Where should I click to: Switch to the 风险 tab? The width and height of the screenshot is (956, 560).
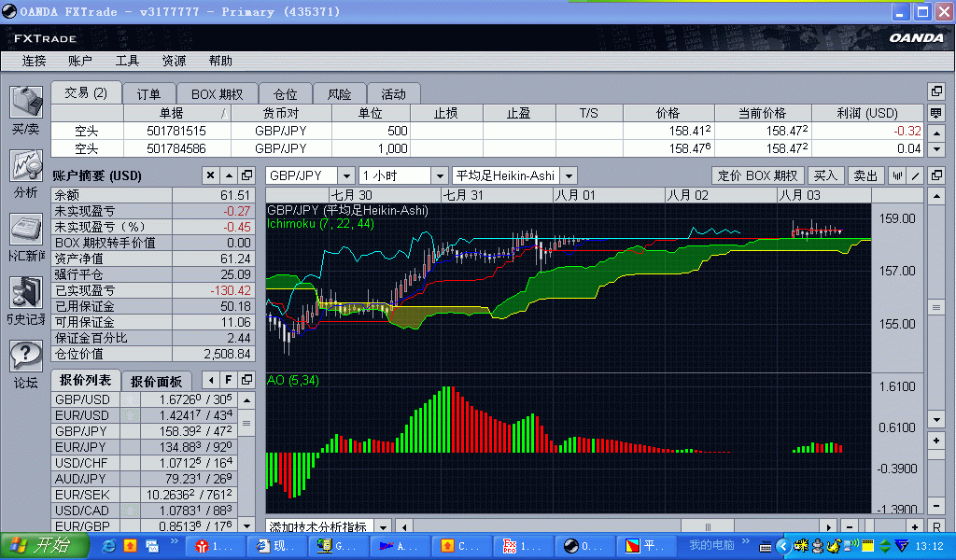[x=339, y=94]
